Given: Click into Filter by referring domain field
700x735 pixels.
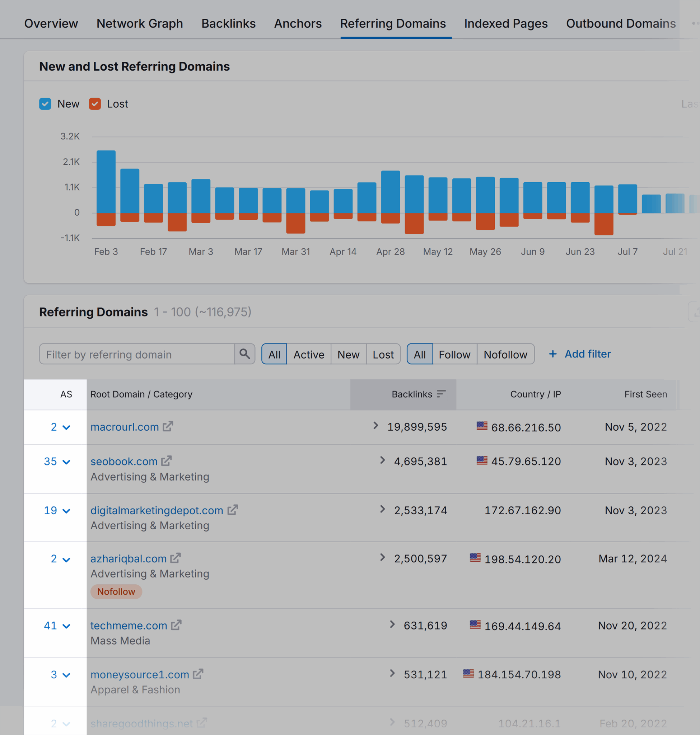Looking at the screenshot, I should click(137, 354).
